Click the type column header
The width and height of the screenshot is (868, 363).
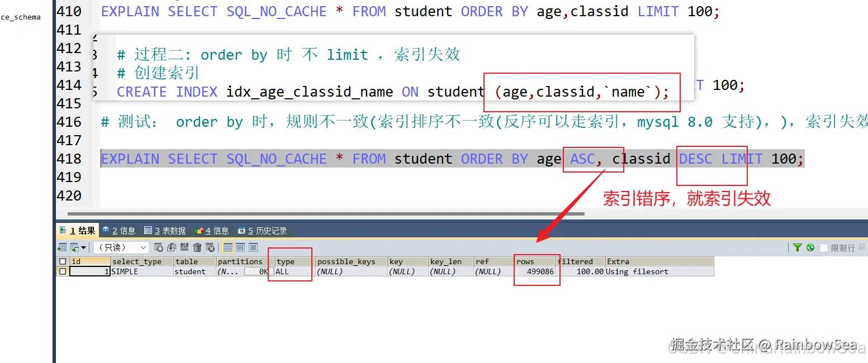[x=295, y=261]
